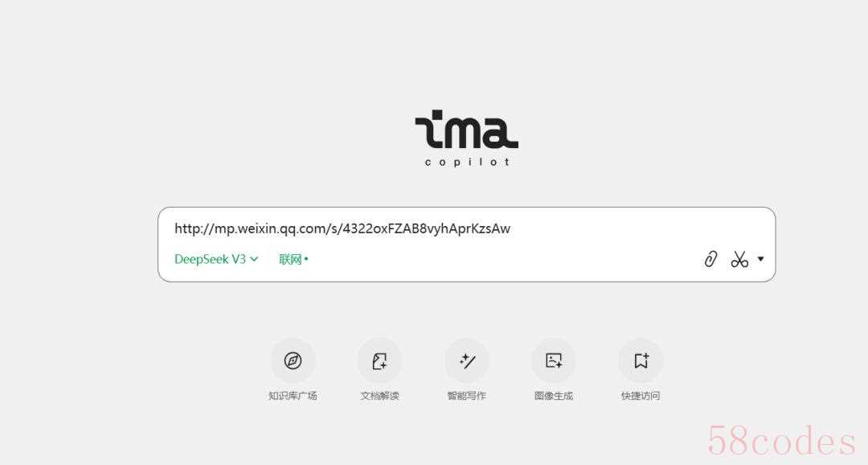Click the magic wand icon above 智能写作

[467, 360]
